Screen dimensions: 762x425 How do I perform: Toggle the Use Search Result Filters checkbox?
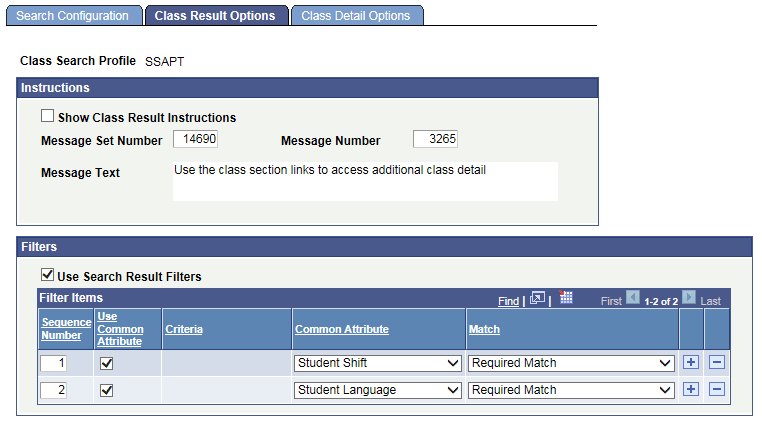click(47, 274)
